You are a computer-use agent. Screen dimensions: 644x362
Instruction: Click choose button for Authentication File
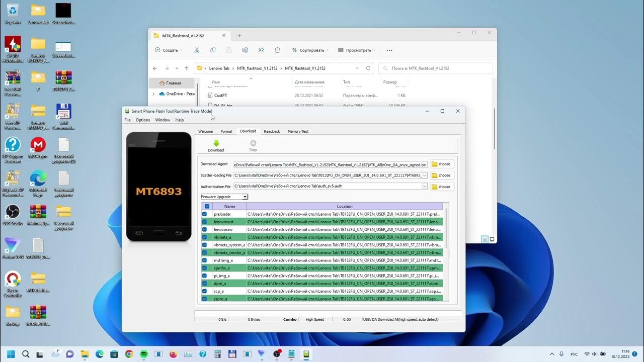coord(441,187)
